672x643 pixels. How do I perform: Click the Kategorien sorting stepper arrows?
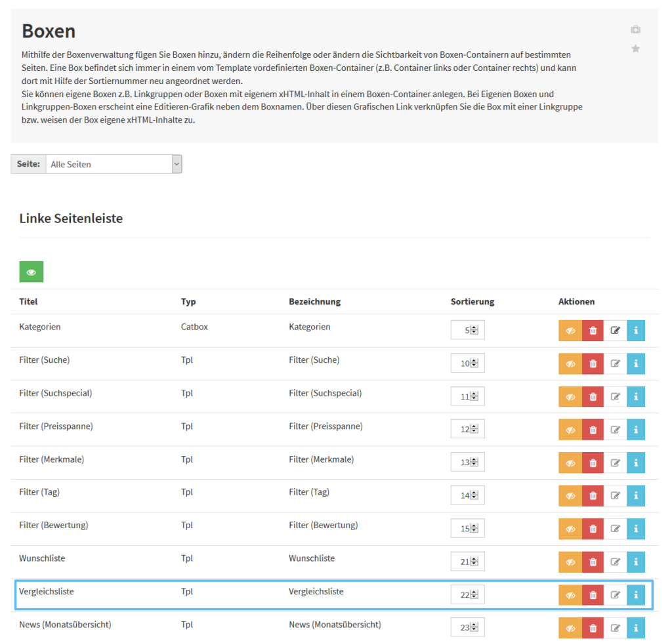(x=474, y=331)
